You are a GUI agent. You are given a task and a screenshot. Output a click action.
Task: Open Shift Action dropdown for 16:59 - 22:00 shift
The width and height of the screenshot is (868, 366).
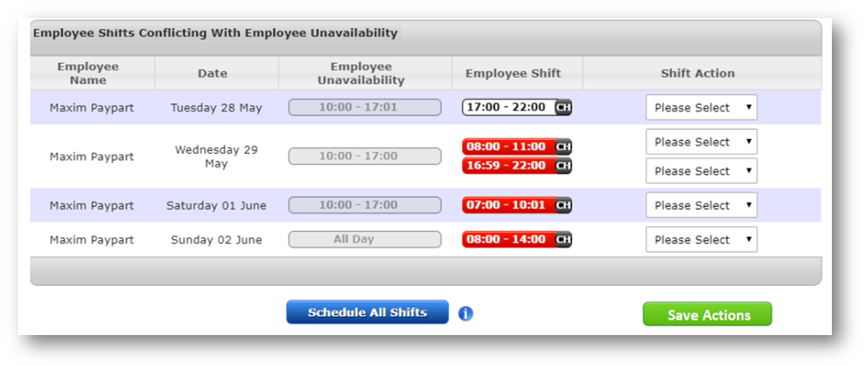coord(701,171)
